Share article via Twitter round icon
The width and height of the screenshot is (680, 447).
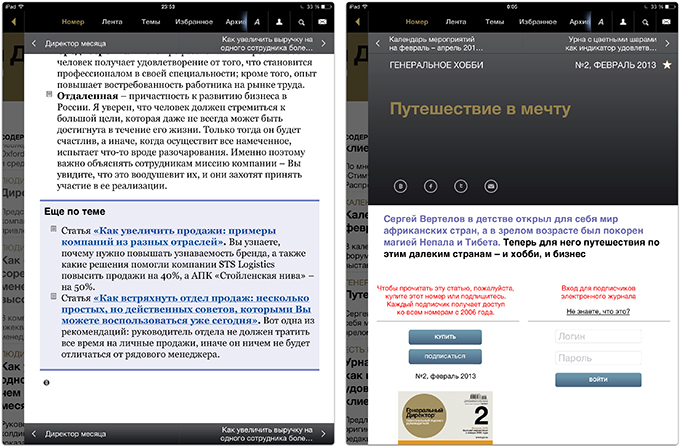(461, 186)
